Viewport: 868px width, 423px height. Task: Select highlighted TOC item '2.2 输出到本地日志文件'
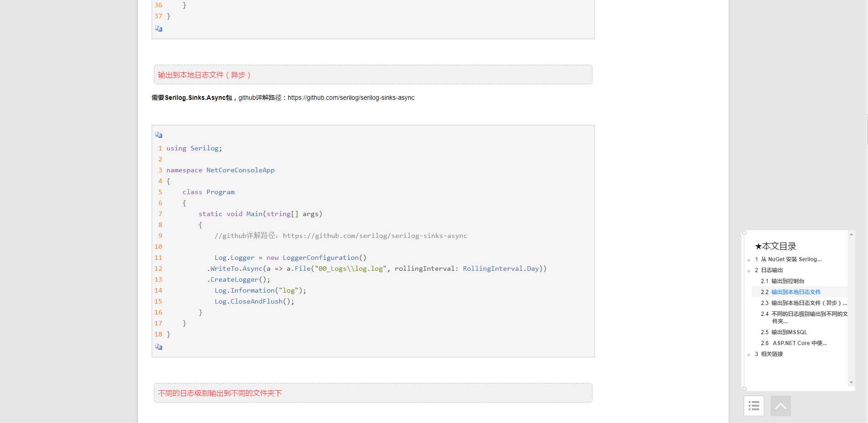[x=791, y=292]
